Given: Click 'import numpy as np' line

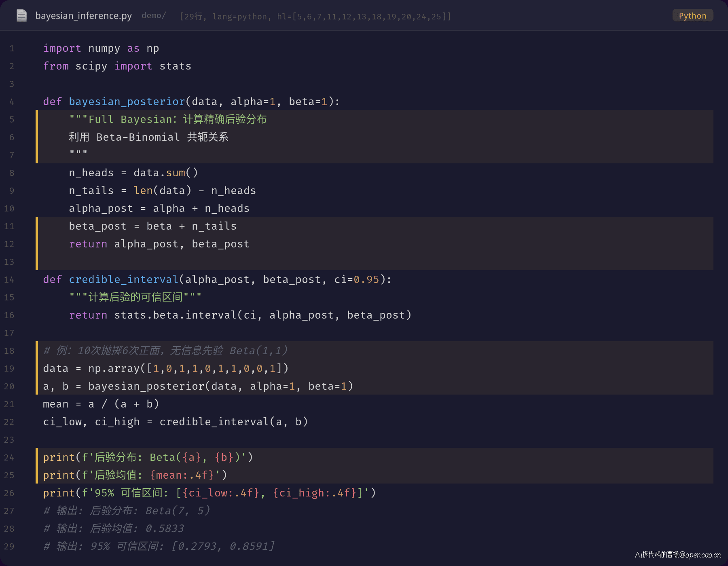Looking at the screenshot, I should (101, 49).
